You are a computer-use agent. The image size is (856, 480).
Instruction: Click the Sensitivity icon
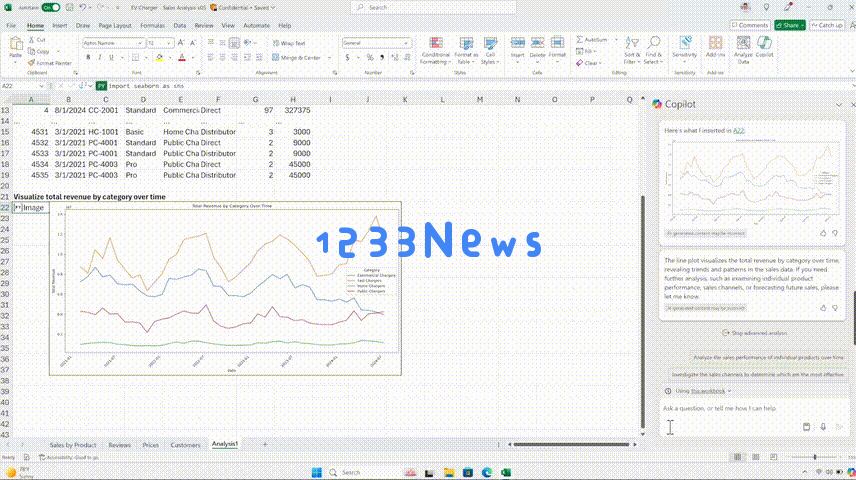tap(685, 44)
